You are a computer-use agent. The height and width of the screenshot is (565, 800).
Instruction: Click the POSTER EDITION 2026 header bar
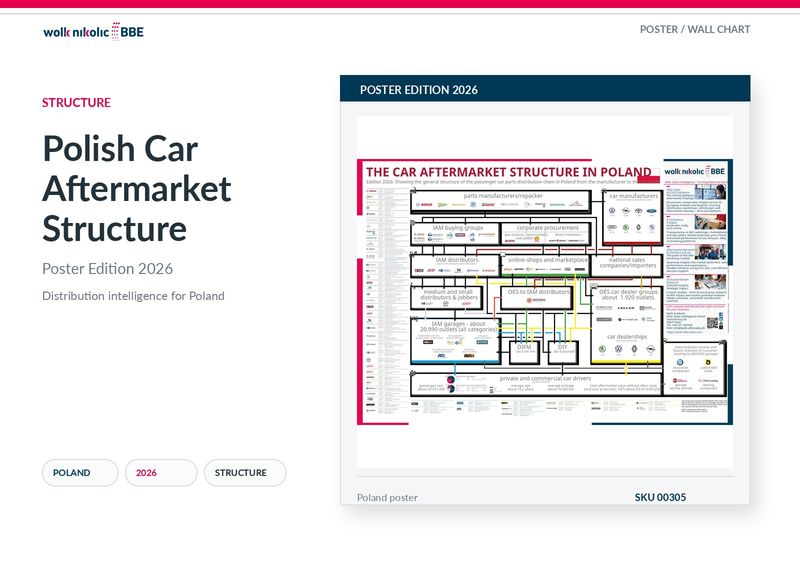point(545,89)
